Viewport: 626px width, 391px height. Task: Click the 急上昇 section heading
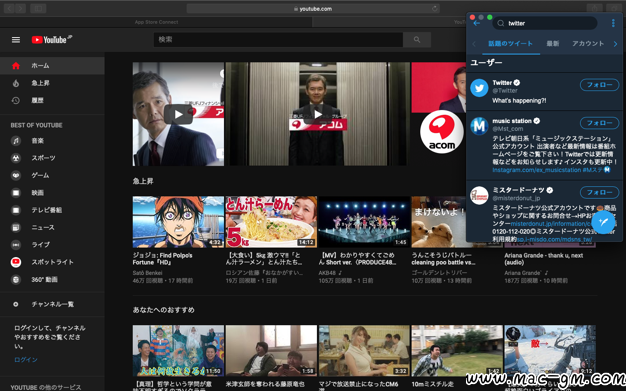[143, 181]
